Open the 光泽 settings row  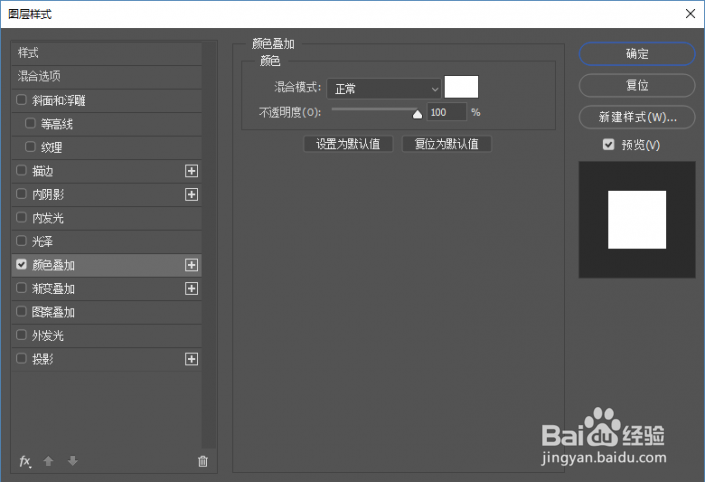107,241
